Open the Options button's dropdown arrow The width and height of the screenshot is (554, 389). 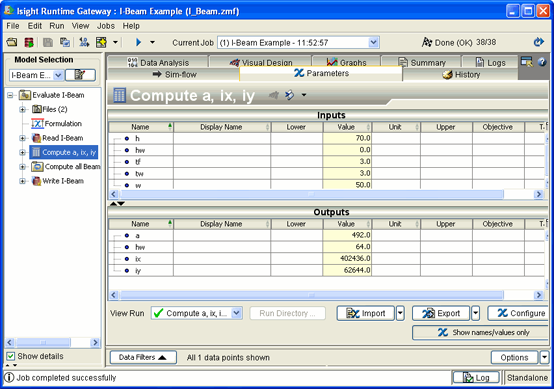pos(544,357)
